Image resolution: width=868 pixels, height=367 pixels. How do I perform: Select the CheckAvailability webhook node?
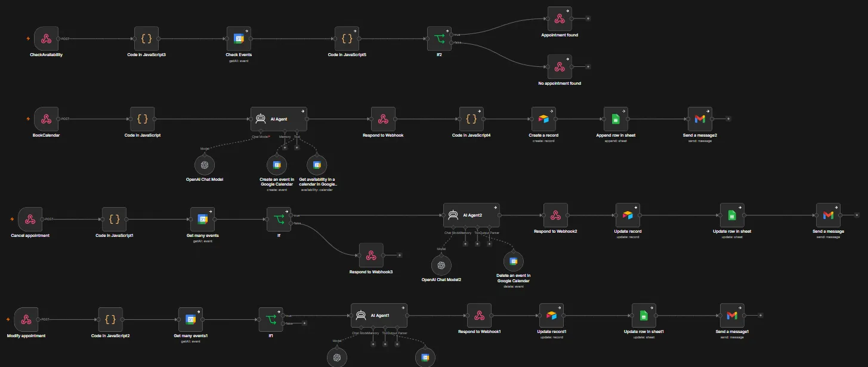click(46, 39)
